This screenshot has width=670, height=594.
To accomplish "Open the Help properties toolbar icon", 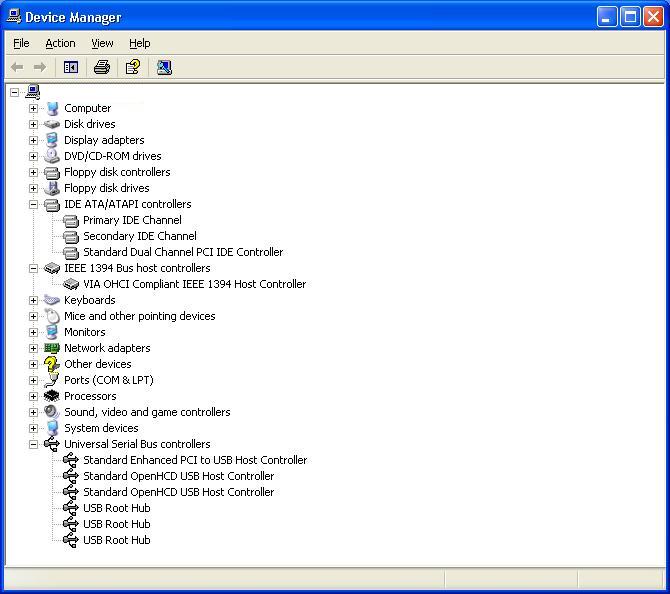I will coord(133,67).
